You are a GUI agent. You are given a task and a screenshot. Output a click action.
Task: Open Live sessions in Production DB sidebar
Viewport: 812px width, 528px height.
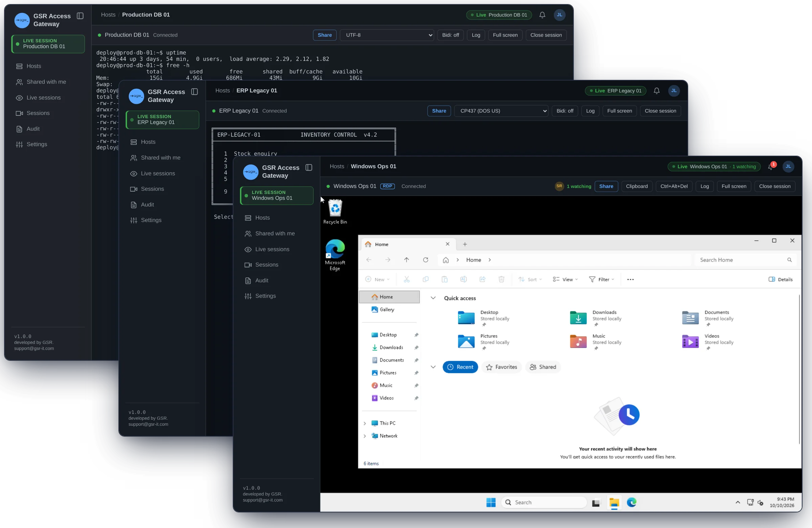click(48, 98)
